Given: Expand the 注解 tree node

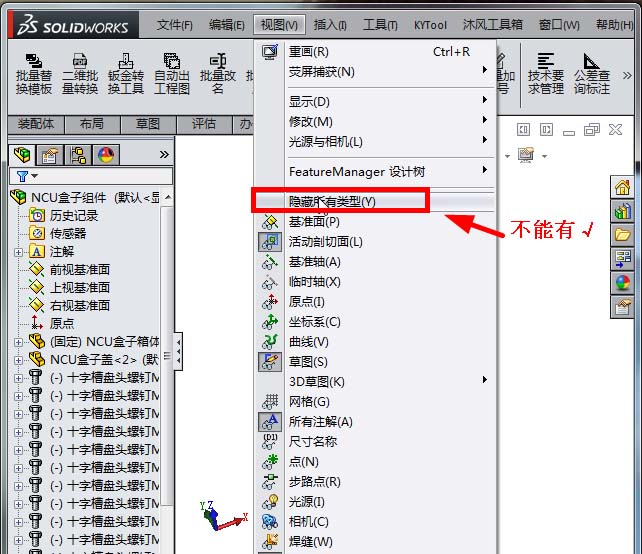Looking at the screenshot, I should 18,252.
